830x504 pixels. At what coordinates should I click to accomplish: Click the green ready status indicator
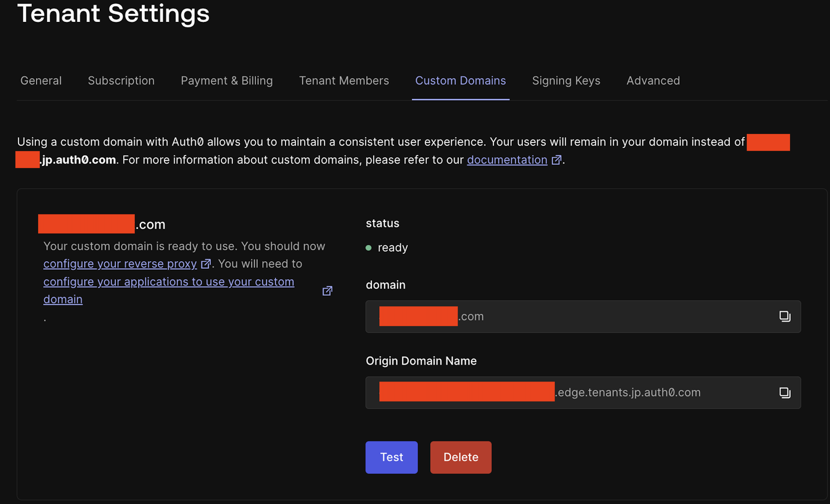pos(368,248)
